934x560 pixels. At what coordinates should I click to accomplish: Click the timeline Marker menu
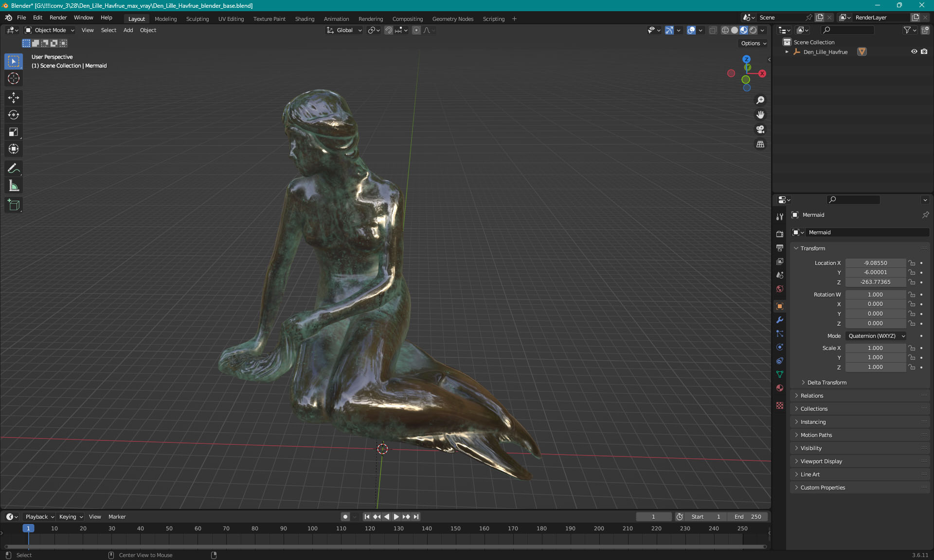point(117,517)
